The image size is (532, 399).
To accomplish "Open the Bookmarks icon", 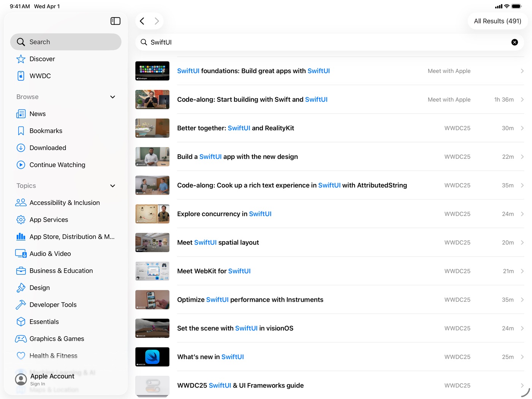I will (x=21, y=131).
